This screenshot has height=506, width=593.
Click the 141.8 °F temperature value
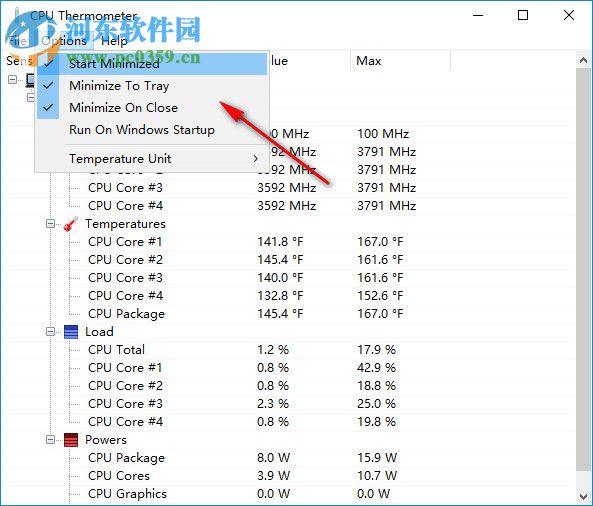280,242
